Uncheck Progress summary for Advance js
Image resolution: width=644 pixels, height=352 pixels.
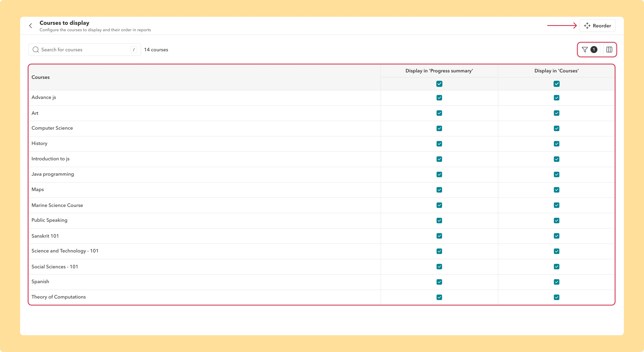[x=439, y=98]
